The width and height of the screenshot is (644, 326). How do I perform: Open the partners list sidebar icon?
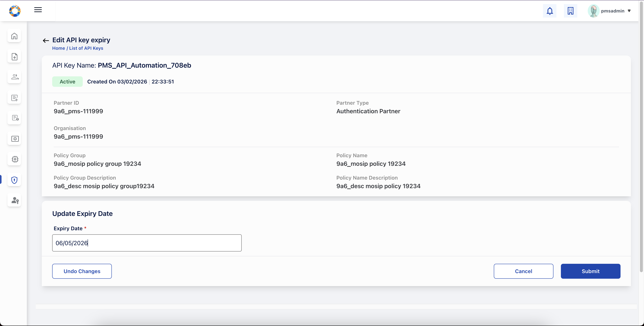click(x=14, y=77)
